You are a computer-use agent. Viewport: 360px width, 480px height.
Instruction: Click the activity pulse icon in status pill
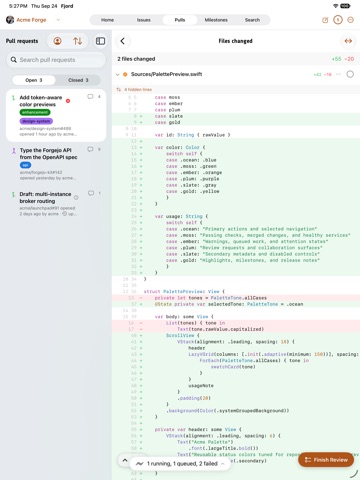pos(140,464)
